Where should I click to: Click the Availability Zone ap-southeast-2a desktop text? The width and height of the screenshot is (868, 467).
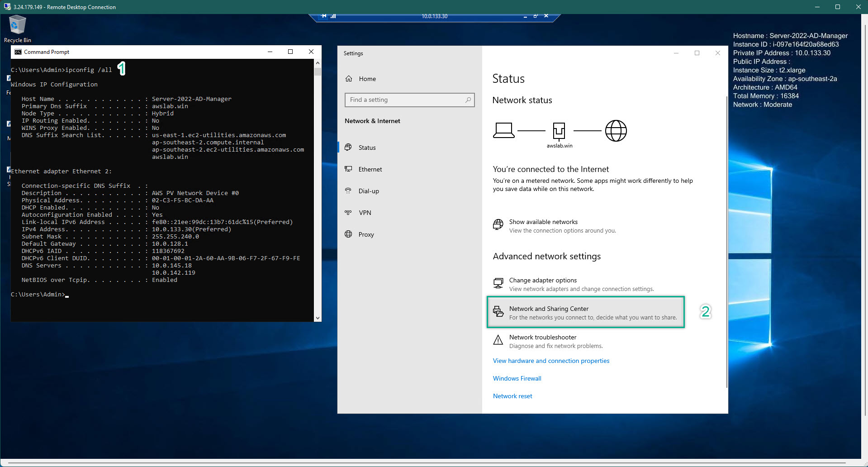pyautogui.click(x=785, y=79)
